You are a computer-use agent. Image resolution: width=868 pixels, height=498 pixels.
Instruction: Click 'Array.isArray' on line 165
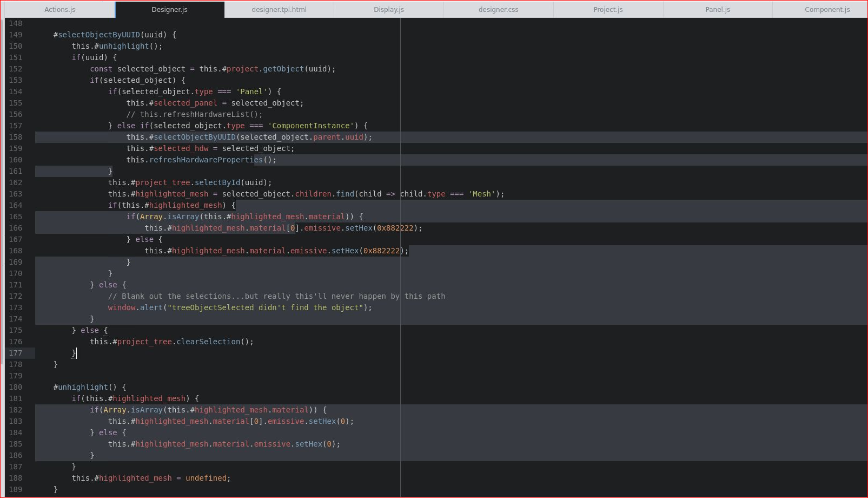(169, 217)
